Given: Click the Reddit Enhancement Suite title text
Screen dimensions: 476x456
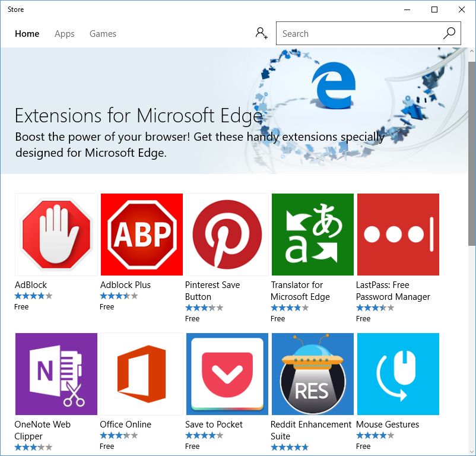Looking at the screenshot, I should click(x=311, y=430).
